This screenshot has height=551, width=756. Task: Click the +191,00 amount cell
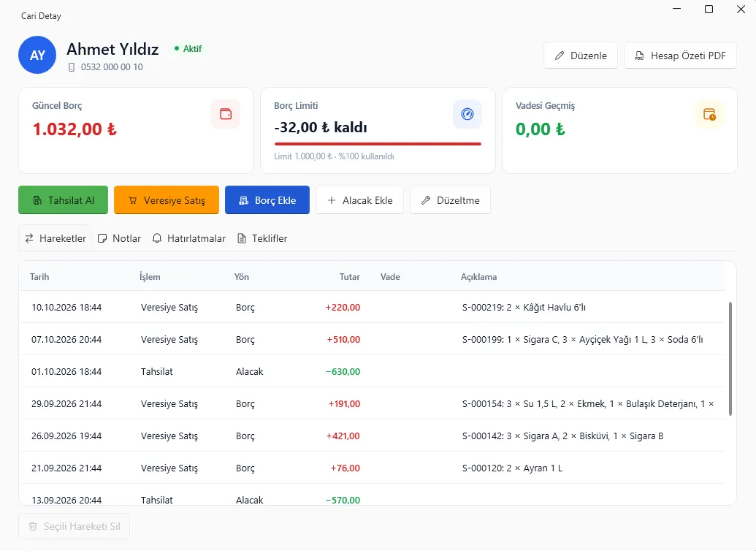pyautogui.click(x=344, y=404)
